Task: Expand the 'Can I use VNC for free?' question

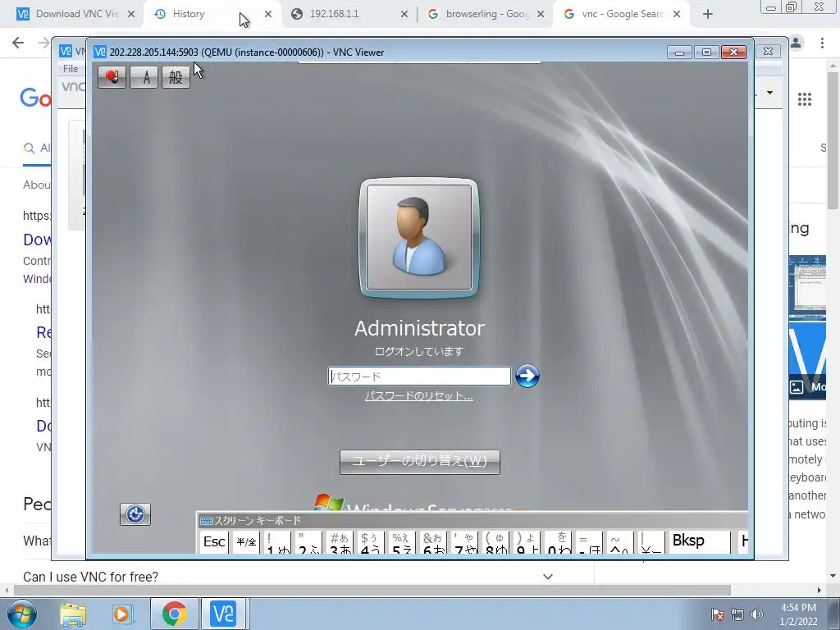Action: pyautogui.click(x=547, y=577)
